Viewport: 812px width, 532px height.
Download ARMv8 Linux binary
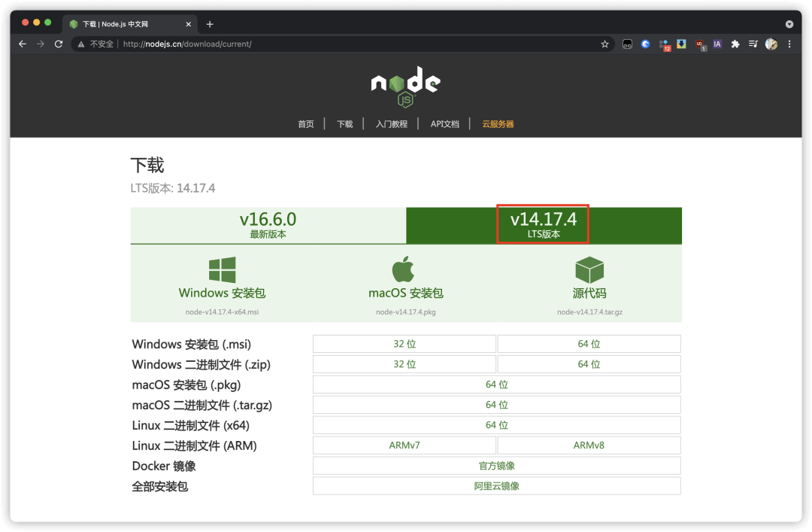pos(589,445)
